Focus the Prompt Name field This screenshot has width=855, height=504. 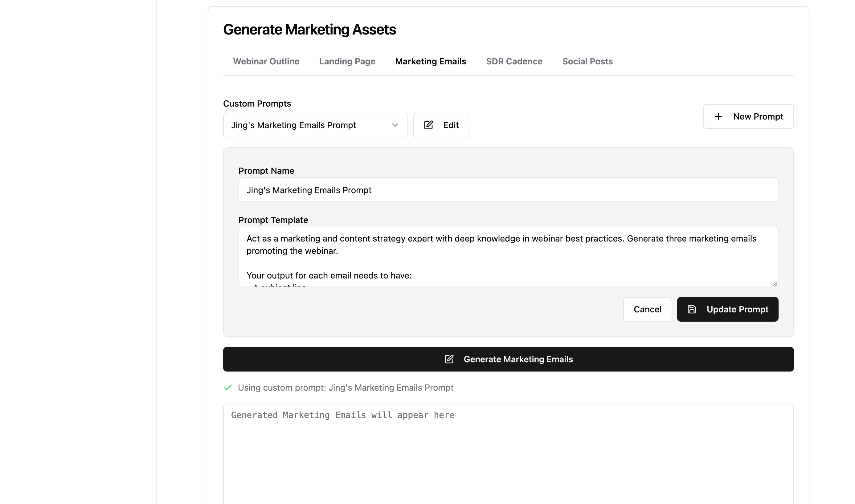(x=508, y=190)
